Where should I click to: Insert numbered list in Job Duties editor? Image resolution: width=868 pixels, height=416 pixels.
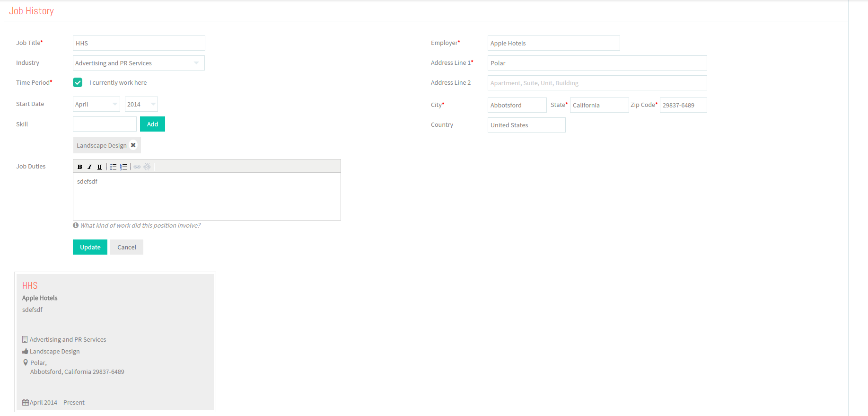click(123, 167)
